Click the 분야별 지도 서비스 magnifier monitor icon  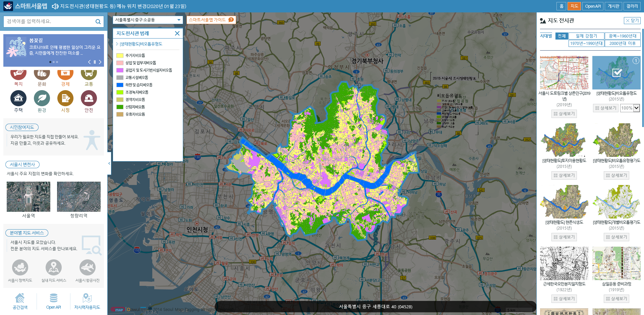coord(92,245)
